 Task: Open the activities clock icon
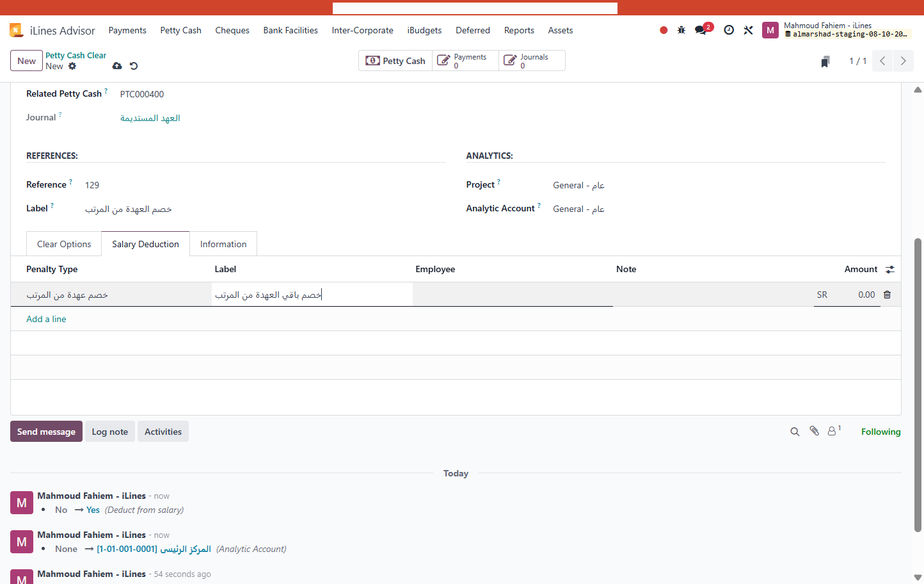[x=729, y=30]
